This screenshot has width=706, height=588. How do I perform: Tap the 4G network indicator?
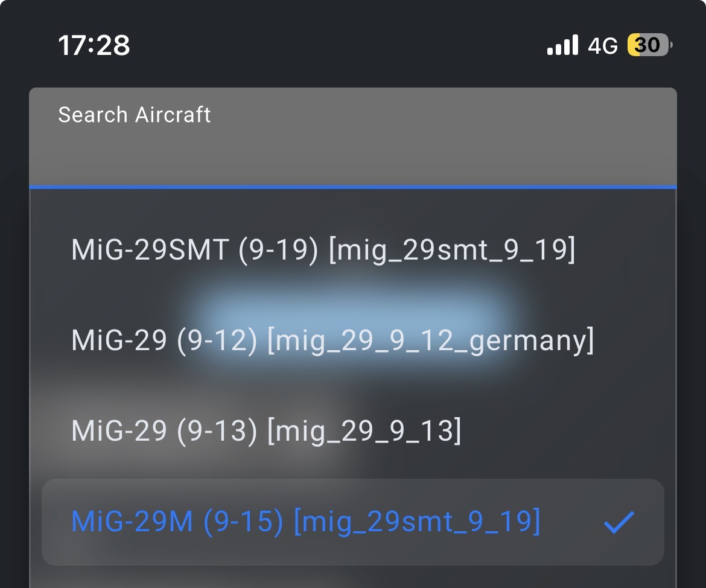(x=603, y=45)
